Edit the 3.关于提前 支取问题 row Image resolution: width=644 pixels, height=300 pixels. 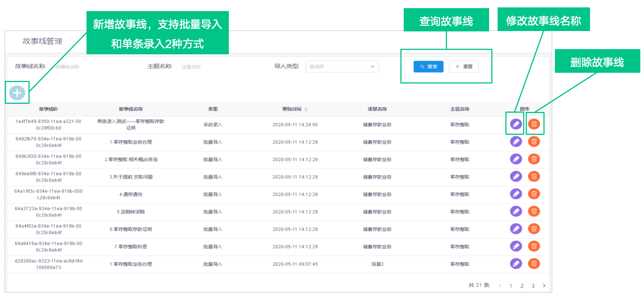coord(516,176)
